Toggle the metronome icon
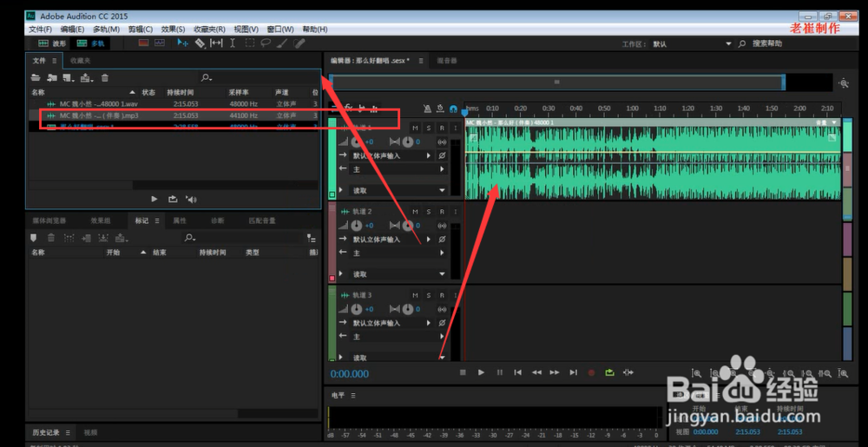 tap(427, 109)
